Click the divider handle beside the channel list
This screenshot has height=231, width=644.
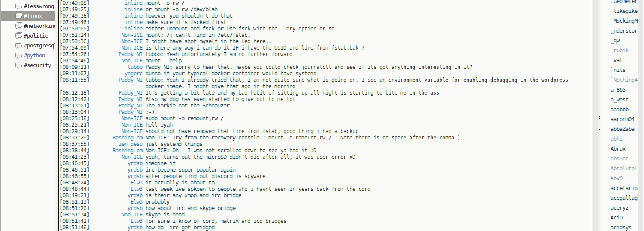[57, 122]
